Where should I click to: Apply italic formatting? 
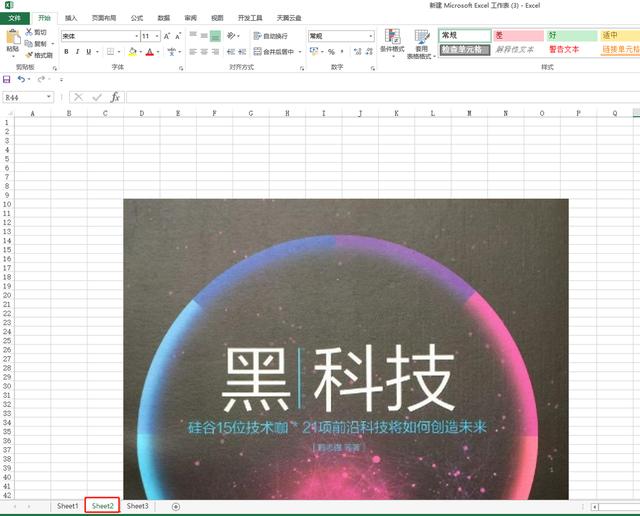point(77,52)
